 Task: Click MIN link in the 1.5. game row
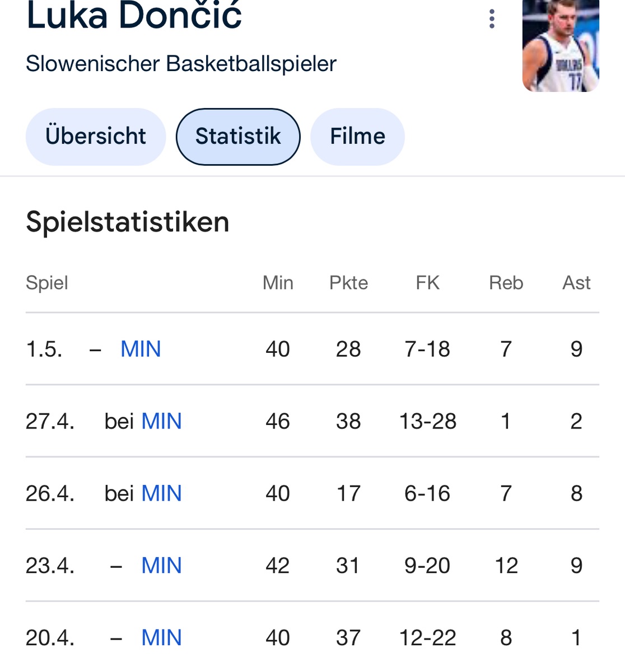pos(141,349)
